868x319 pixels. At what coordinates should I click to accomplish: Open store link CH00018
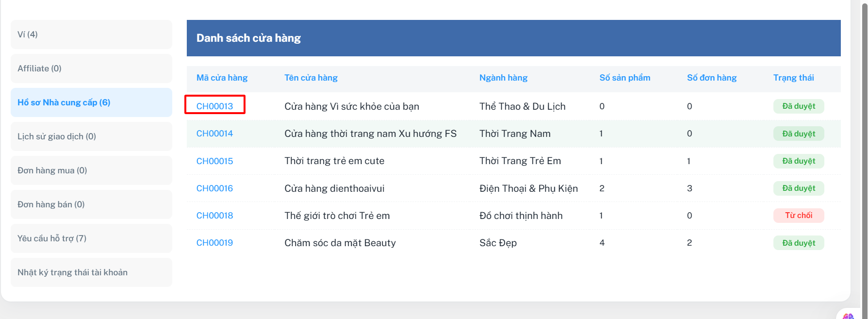[x=214, y=216]
